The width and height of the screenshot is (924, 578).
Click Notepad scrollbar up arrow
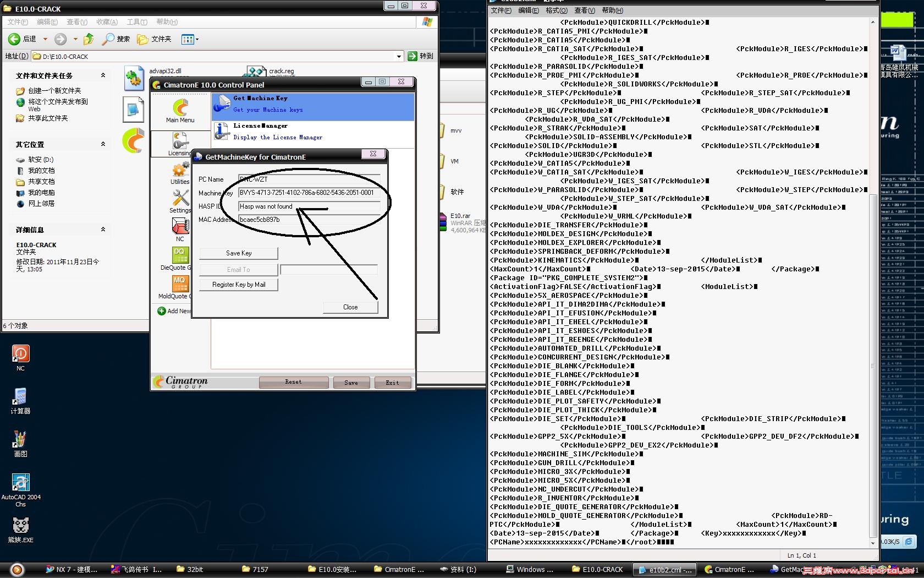coord(873,22)
